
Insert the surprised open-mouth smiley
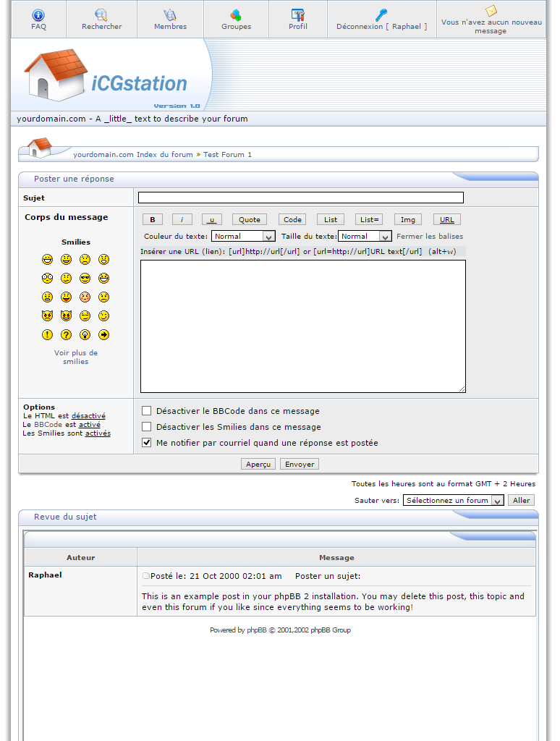click(x=104, y=260)
